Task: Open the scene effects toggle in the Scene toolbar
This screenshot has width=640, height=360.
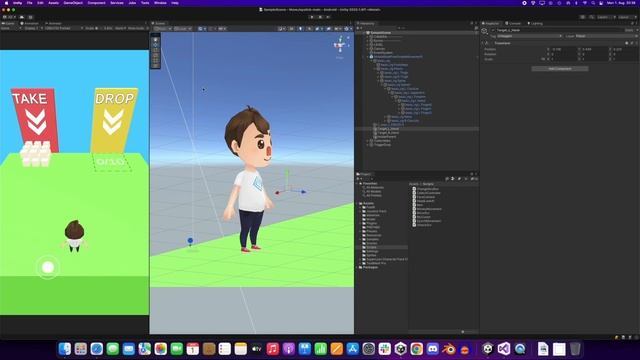Action: tap(318, 29)
